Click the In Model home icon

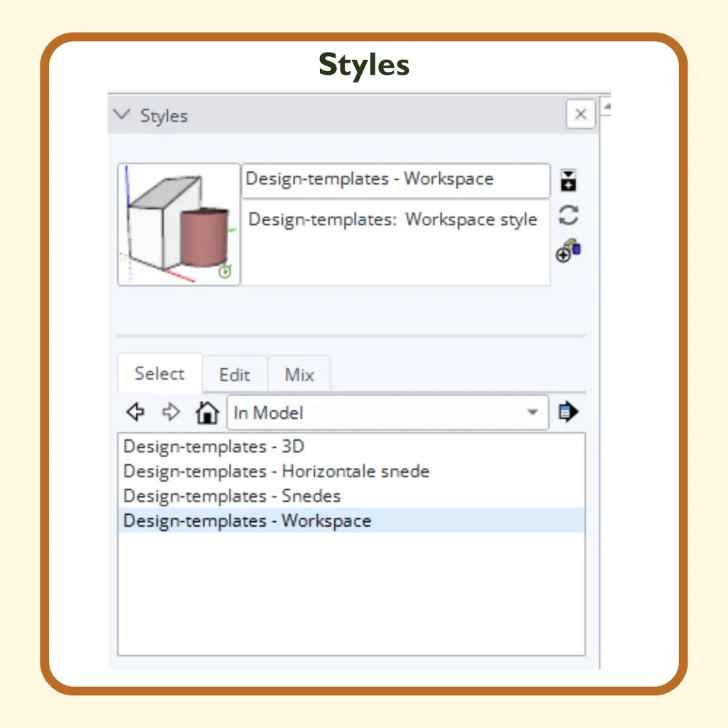pyautogui.click(x=207, y=412)
